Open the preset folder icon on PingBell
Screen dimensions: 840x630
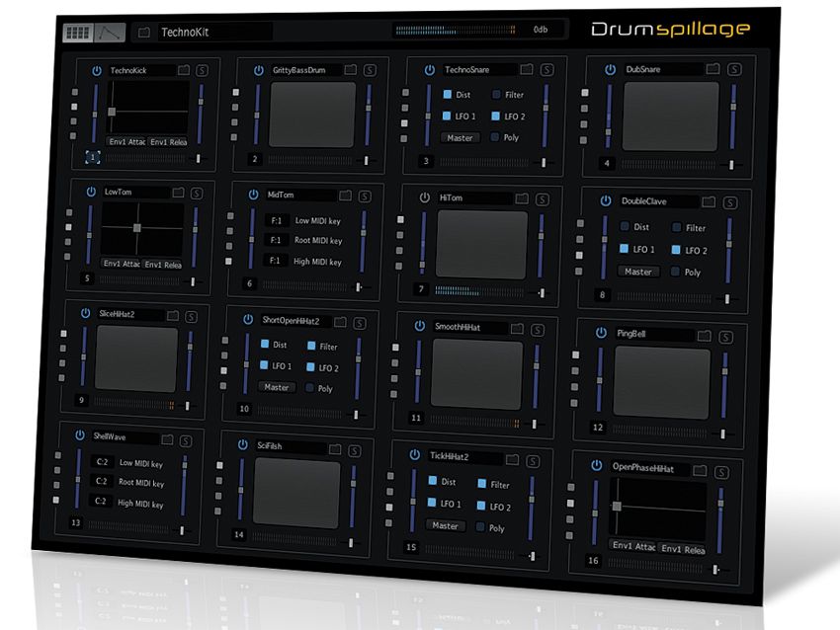(704, 335)
